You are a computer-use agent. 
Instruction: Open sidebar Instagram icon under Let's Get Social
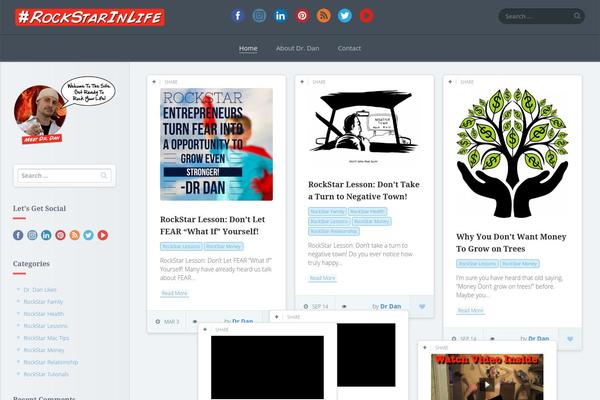[x=32, y=235]
